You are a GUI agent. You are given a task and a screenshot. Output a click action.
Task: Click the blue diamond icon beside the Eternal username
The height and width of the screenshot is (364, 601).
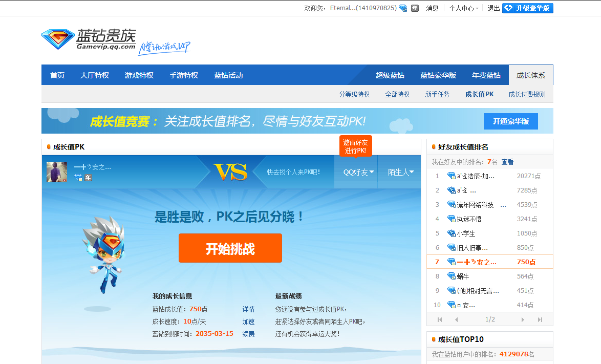[x=403, y=8]
